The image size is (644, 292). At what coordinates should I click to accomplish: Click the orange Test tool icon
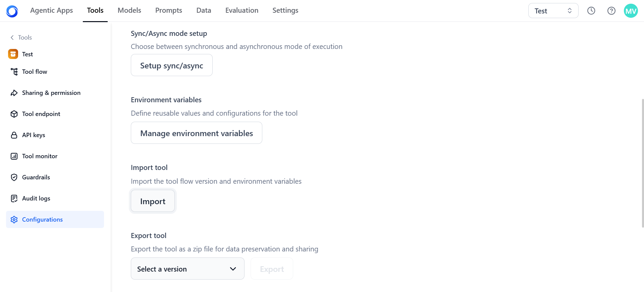click(13, 54)
